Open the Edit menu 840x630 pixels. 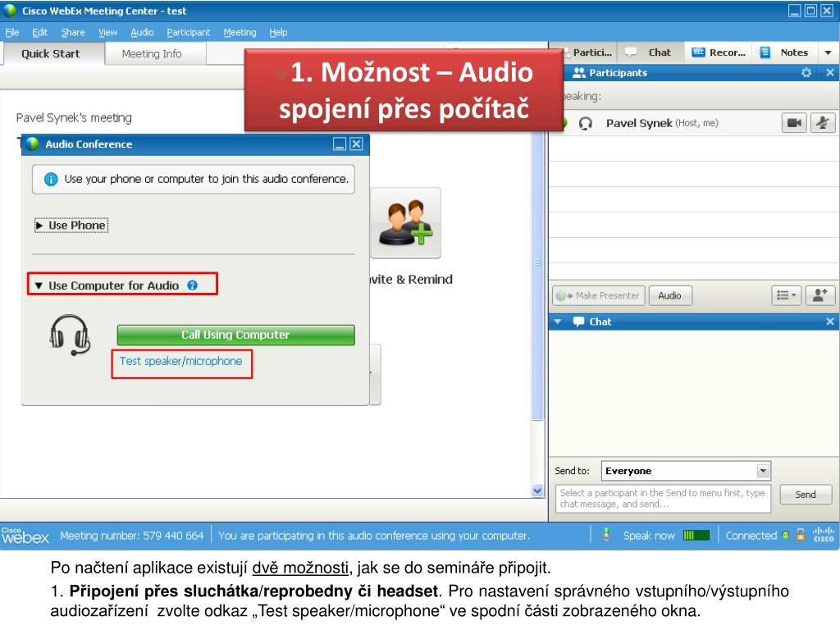[39, 32]
